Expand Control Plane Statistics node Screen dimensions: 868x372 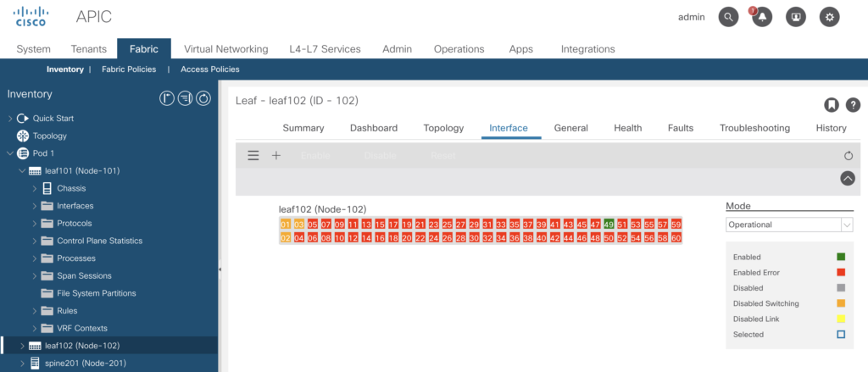click(34, 241)
